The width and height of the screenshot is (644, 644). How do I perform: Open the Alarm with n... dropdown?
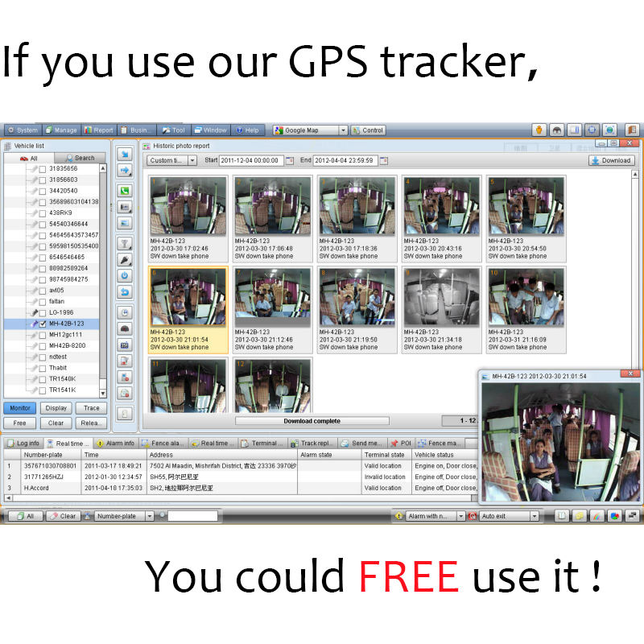(x=435, y=516)
